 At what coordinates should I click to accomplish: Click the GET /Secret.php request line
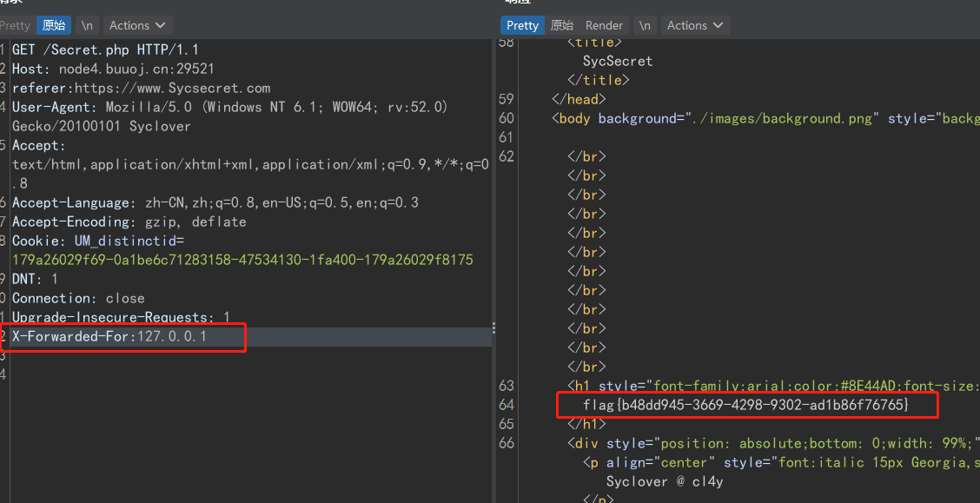coord(105,50)
